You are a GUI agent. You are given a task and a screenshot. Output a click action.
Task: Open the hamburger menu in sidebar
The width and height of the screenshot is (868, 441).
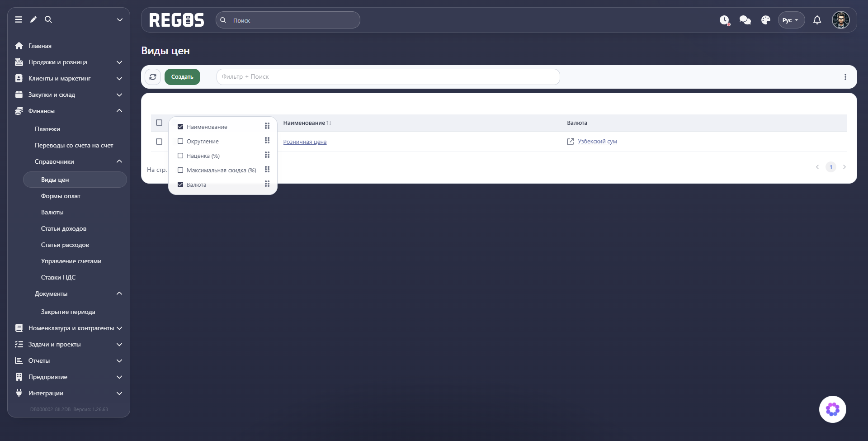click(x=19, y=19)
